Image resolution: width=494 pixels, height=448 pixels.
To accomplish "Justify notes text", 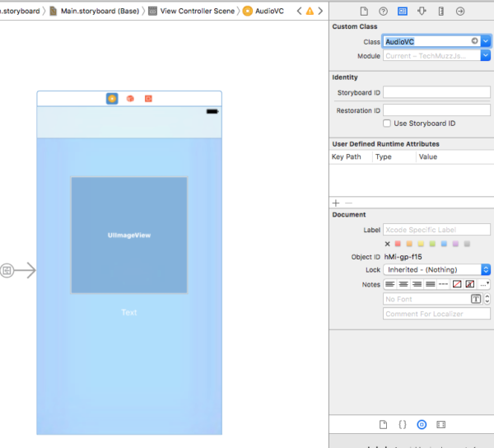I will point(430,284).
